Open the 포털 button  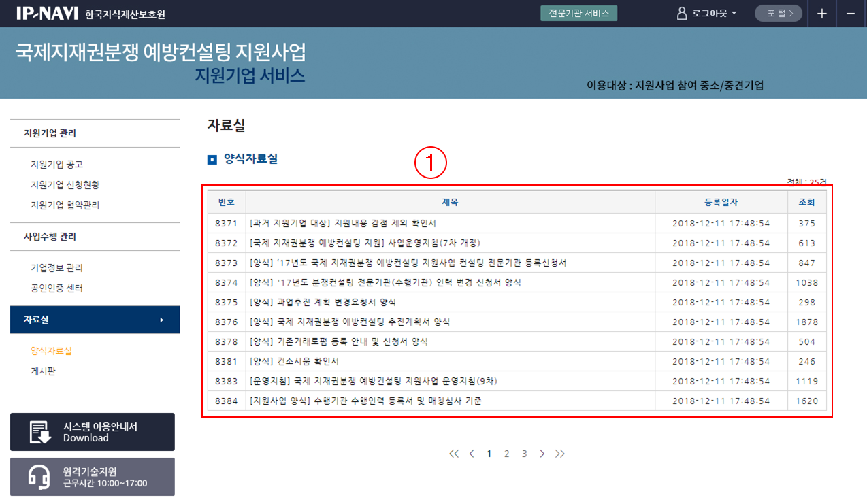779,14
